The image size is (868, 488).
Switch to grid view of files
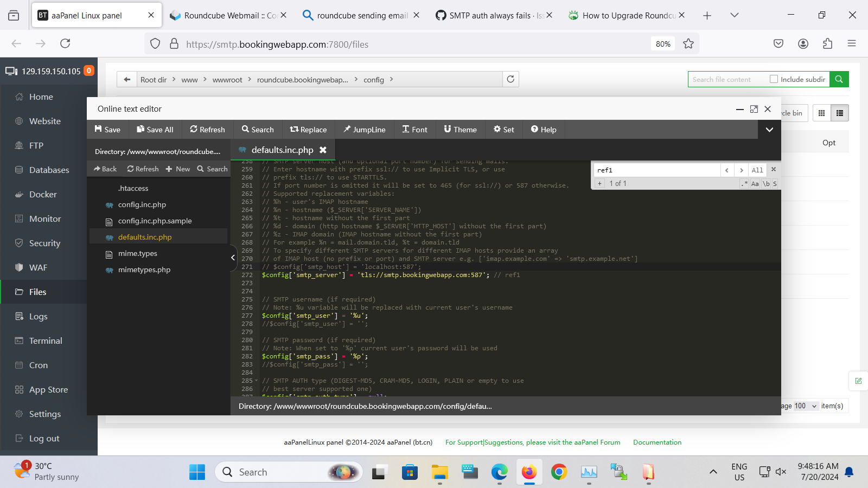[x=821, y=113]
